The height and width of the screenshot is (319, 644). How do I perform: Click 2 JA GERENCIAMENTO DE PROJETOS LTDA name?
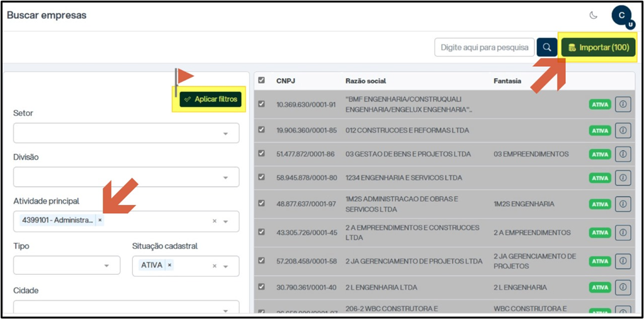414,262
